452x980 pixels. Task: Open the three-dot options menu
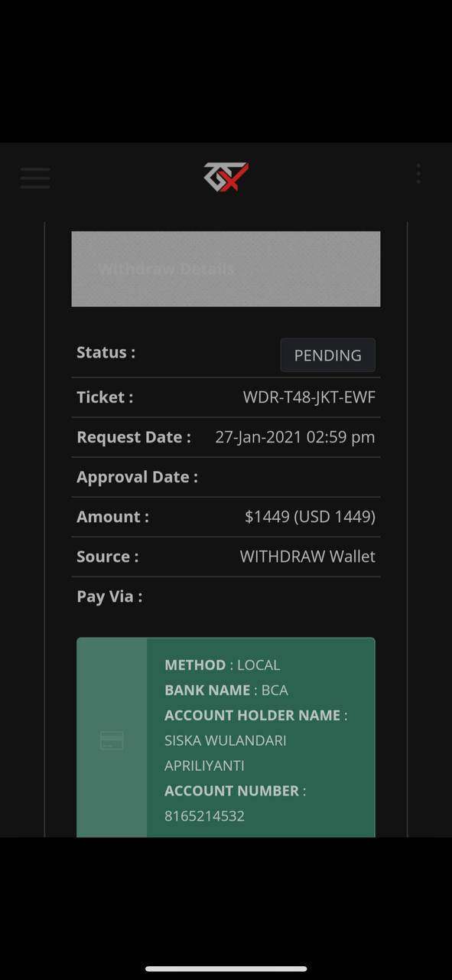418,174
